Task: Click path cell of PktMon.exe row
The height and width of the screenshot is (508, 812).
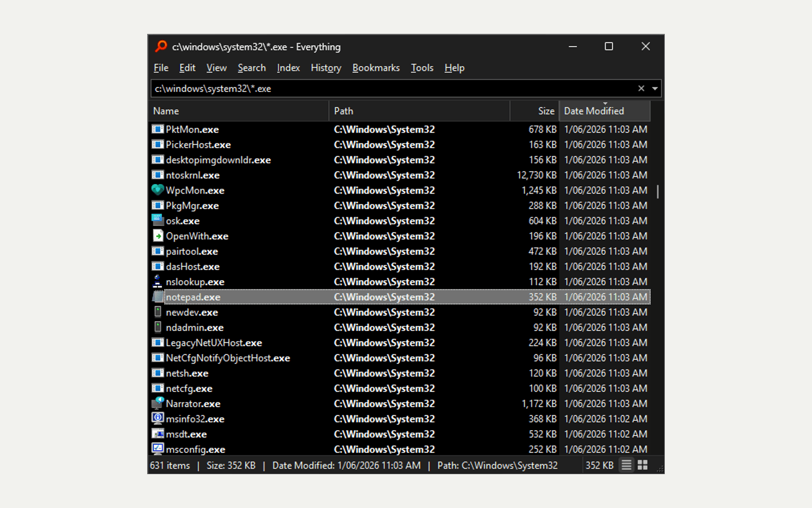Action: tap(385, 129)
